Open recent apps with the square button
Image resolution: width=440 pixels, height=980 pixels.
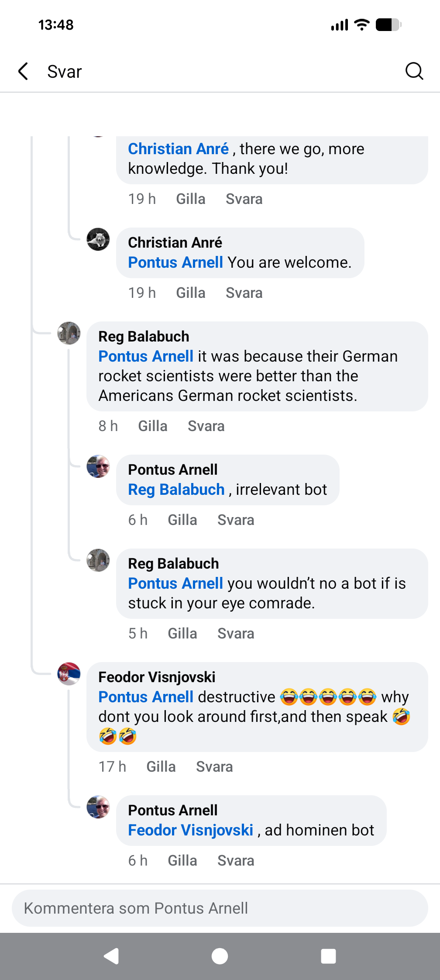(328, 956)
